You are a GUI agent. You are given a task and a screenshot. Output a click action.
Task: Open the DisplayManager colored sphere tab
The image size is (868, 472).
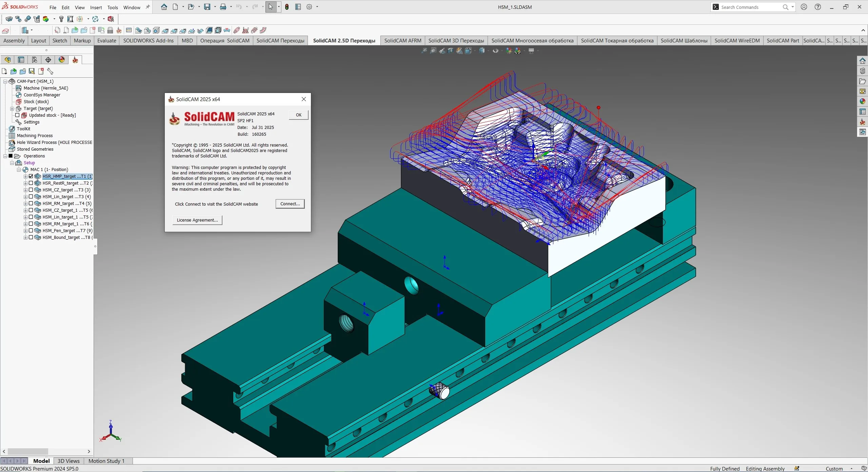(62, 60)
